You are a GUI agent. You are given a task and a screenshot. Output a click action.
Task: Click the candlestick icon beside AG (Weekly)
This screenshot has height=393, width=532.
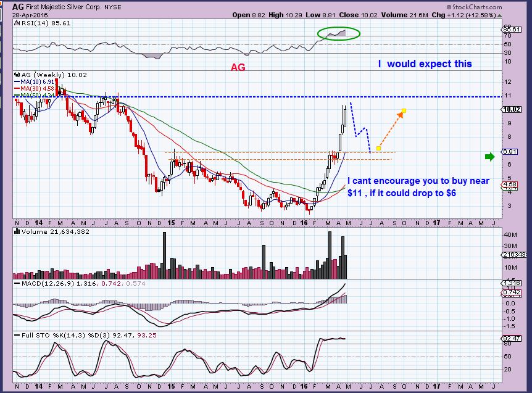pyautogui.click(x=17, y=75)
